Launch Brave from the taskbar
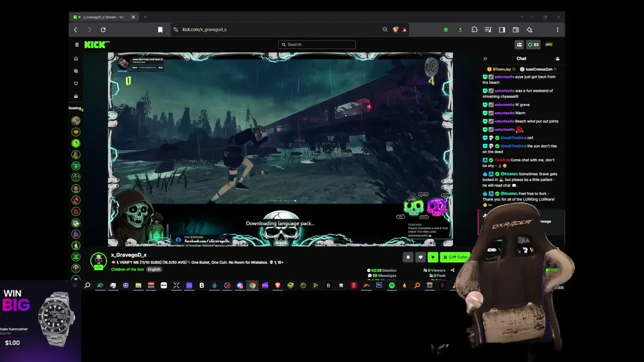Viewport: 644px width, 362px height. pos(278,286)
